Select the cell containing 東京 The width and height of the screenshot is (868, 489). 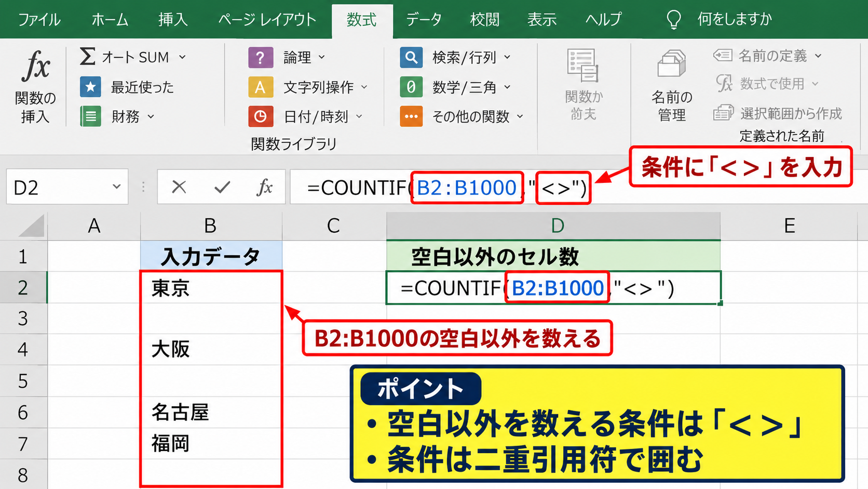coord(211,287)
